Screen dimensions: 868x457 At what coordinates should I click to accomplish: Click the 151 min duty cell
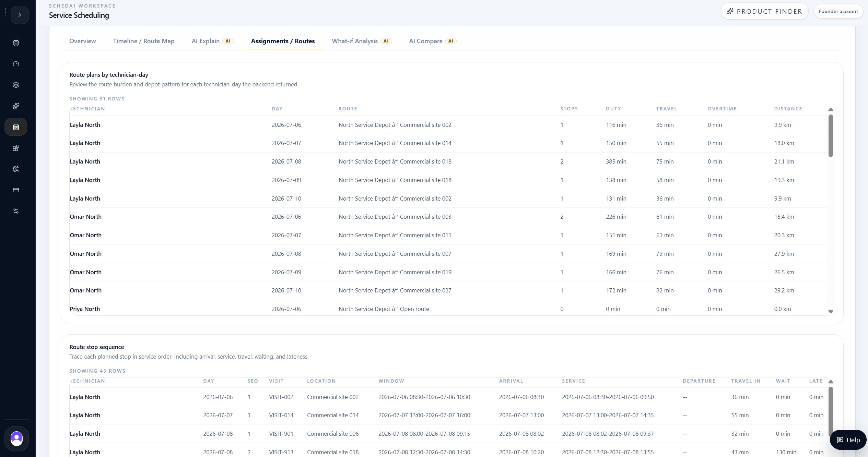click(x=616, y=235)
